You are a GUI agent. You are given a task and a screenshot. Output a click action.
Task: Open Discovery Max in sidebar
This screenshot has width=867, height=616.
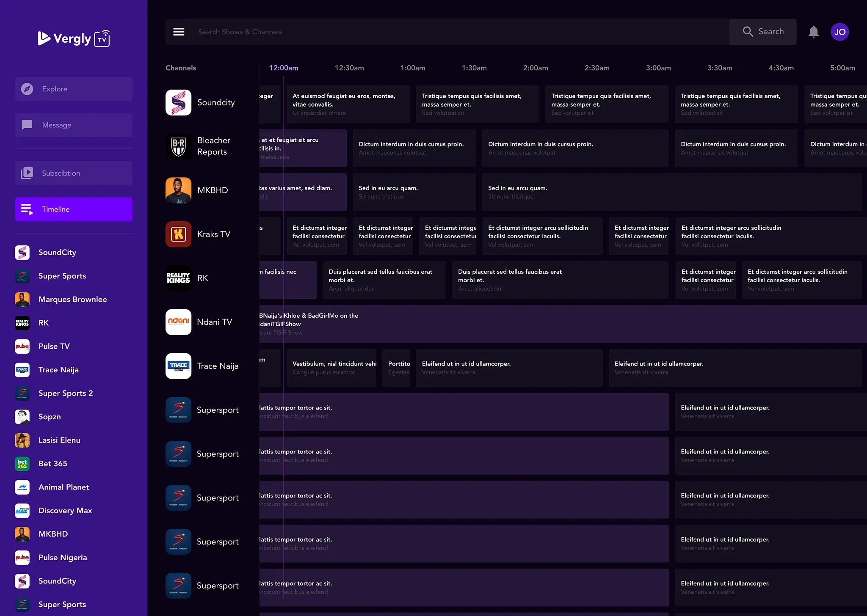[65, 511]
